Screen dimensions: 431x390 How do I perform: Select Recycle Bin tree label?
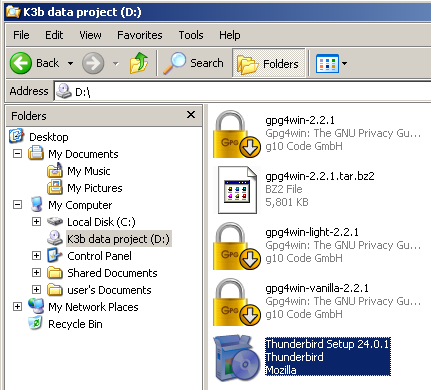point(75,324)
